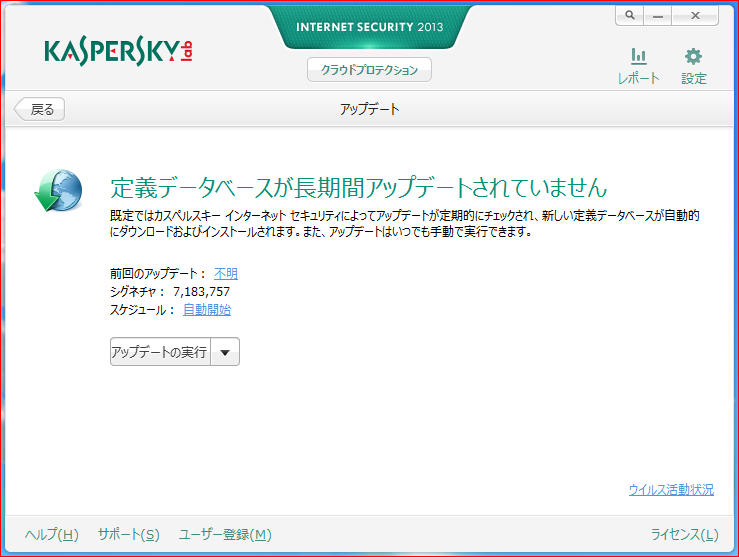This screenshot has width=739, height=557.
Task: Expand the arrow beside アップデートの実行
Action: [x=225, y=352]
